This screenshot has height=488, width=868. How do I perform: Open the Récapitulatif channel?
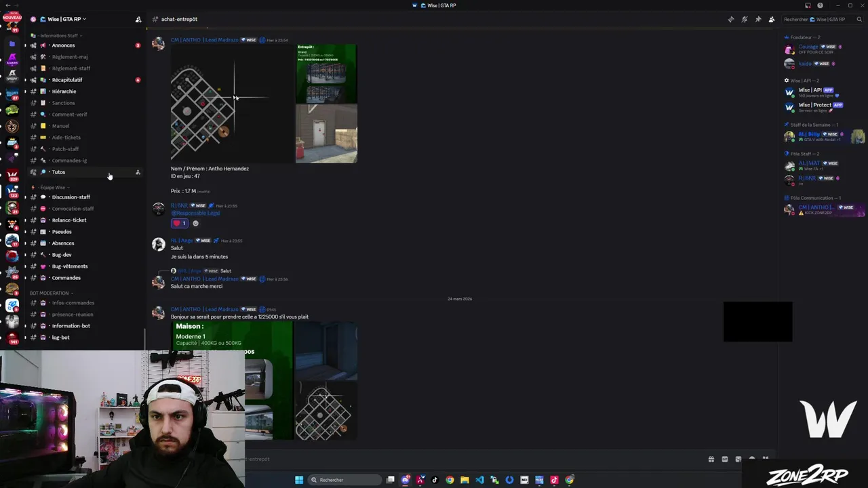click(85, 80)
